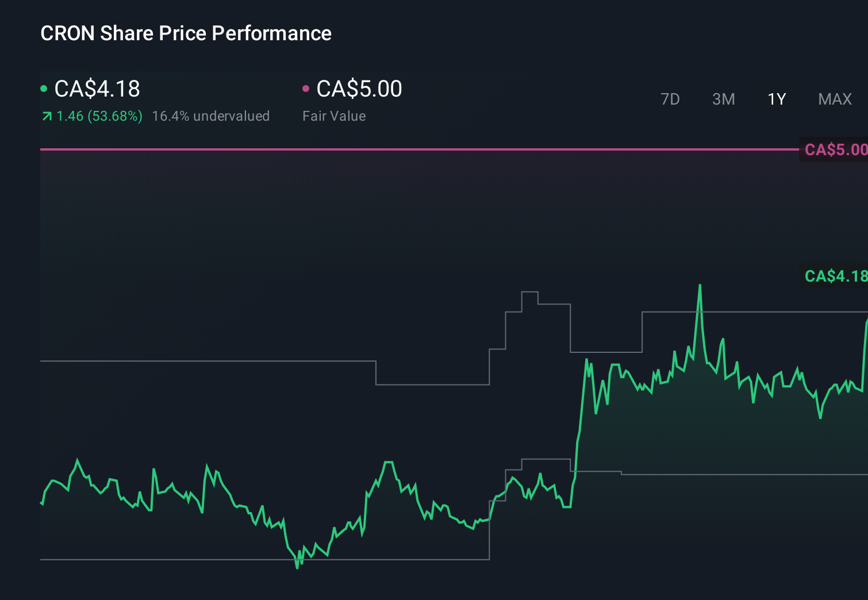The image size is (868, 600).
Task: Switch to the 3M time range
Action: point(723,99)
